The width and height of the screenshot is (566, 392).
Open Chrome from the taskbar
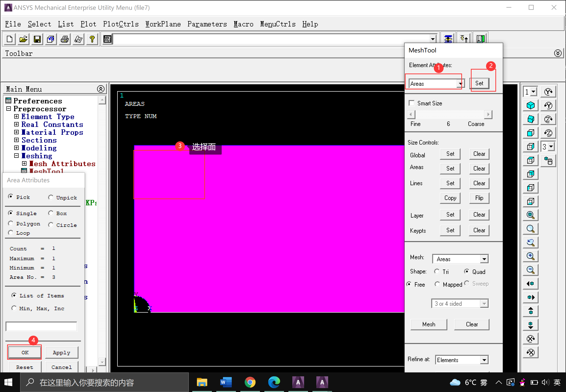coord(250,382)
